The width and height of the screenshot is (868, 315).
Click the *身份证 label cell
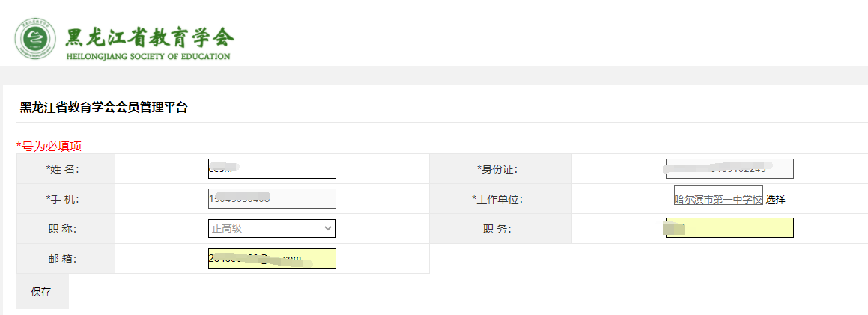500,169
